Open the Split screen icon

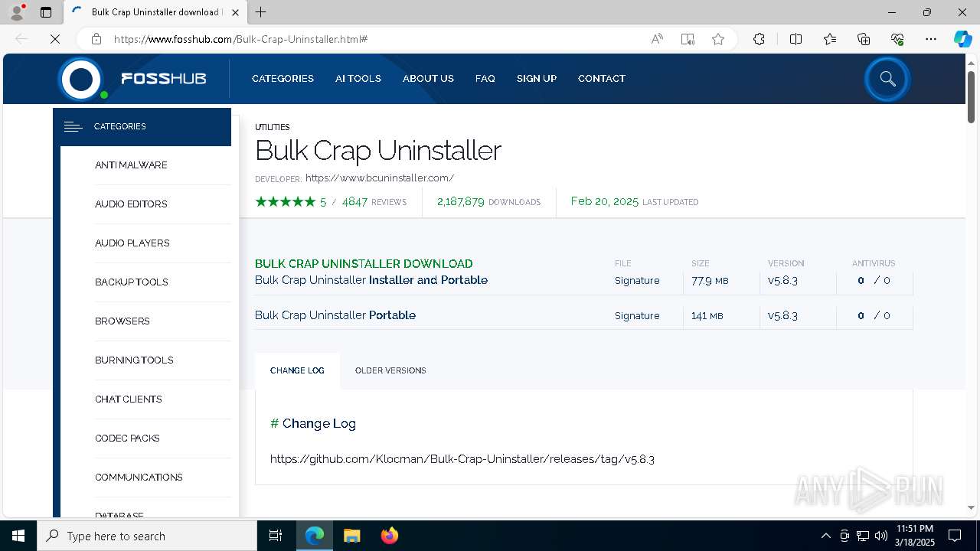coord(795,39)
